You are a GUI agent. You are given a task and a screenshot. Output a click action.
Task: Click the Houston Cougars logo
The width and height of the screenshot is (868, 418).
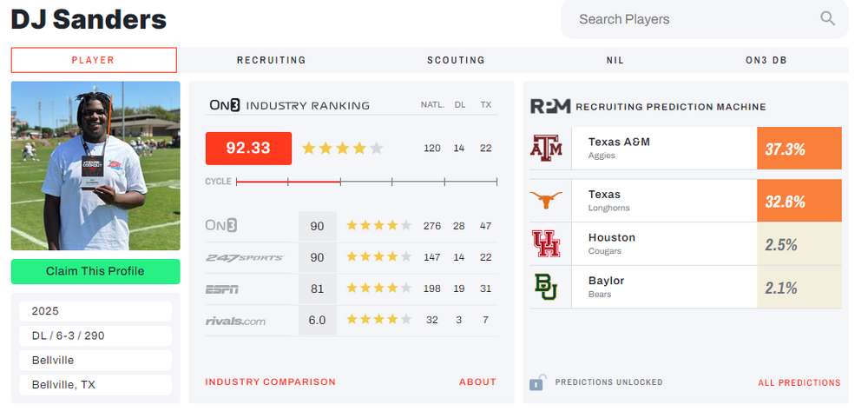coord(546,244)
